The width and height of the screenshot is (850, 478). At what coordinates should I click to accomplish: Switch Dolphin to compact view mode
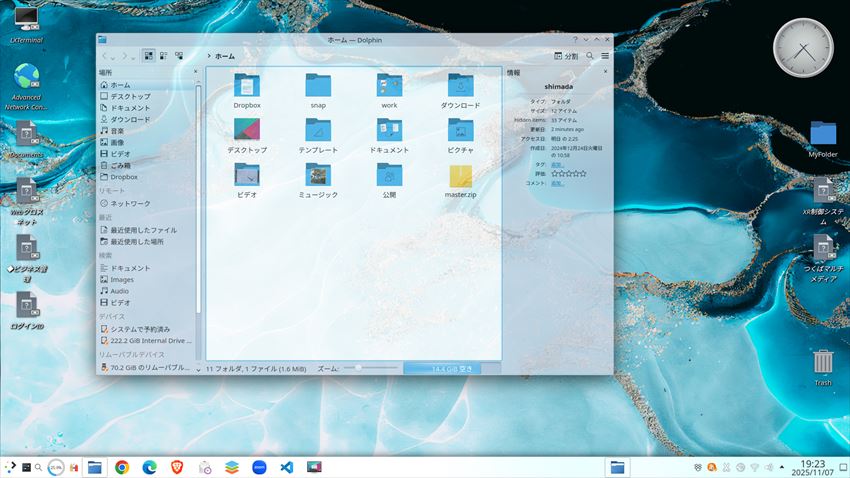point(164,56)
